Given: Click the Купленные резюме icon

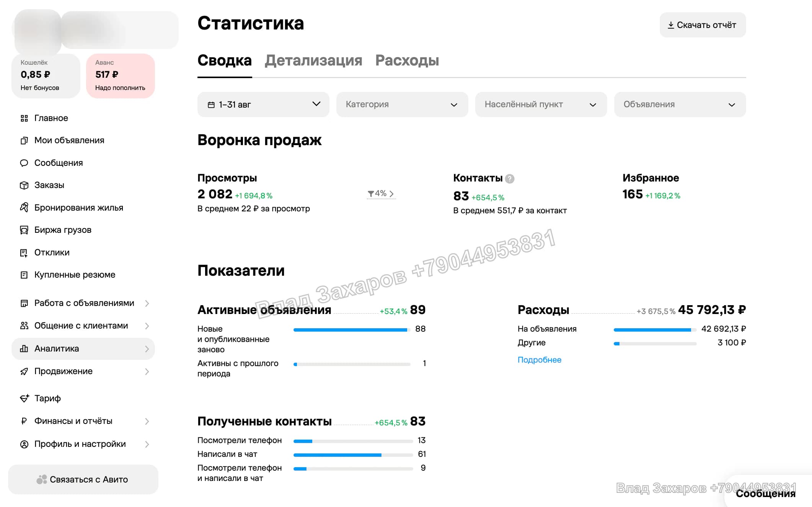Looking at the screenshot, I should click(24, 275).
